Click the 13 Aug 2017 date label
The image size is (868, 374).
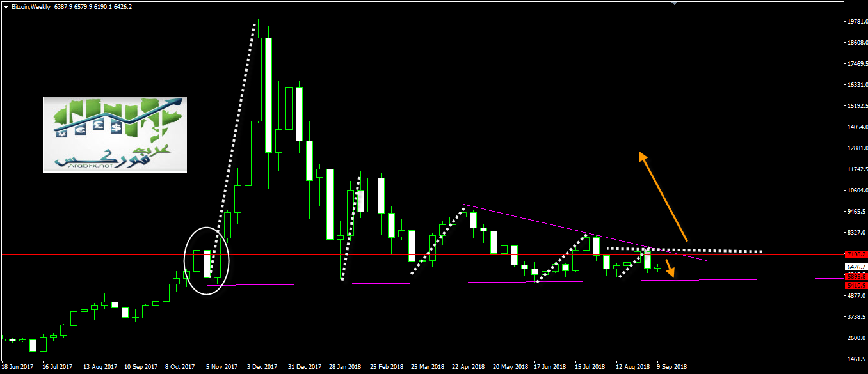(x=99, y=368)
